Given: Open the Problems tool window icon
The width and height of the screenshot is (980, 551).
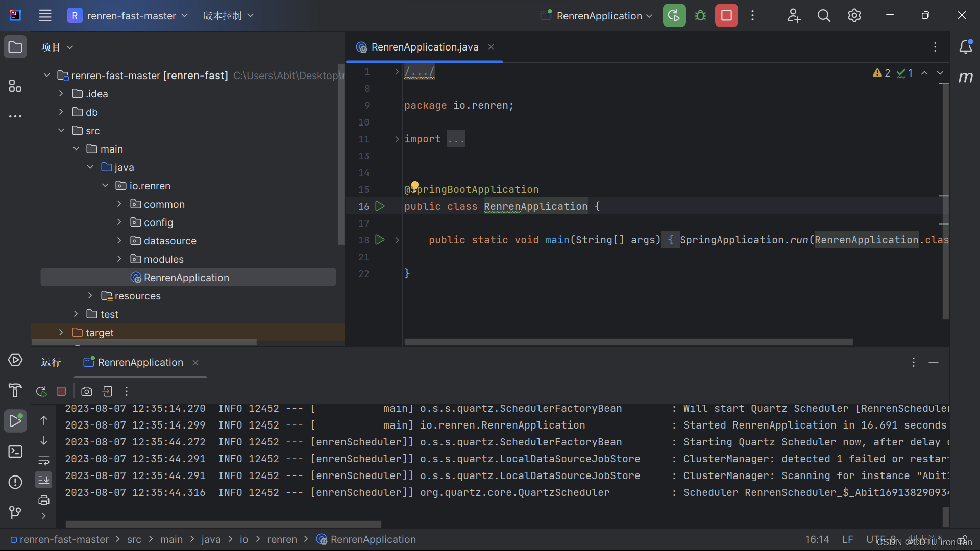Looking at the screenshot, I should (x=15, y=482).
